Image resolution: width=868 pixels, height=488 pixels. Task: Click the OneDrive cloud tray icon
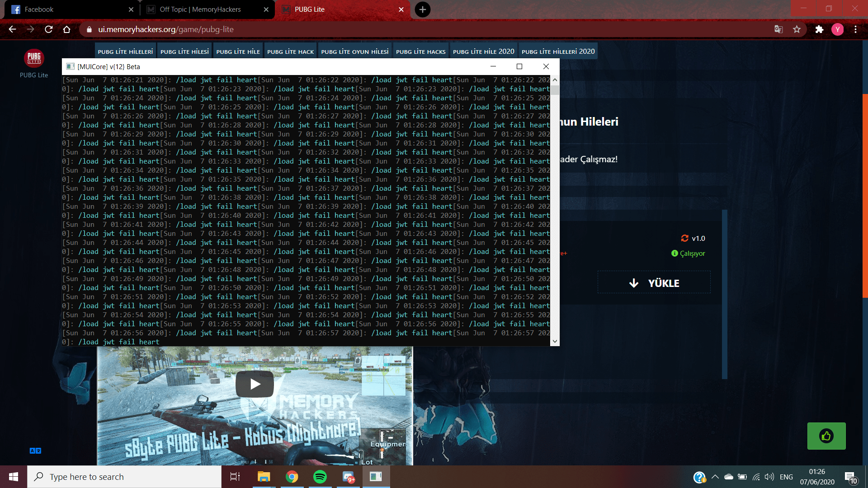click(x=728, y=477)
